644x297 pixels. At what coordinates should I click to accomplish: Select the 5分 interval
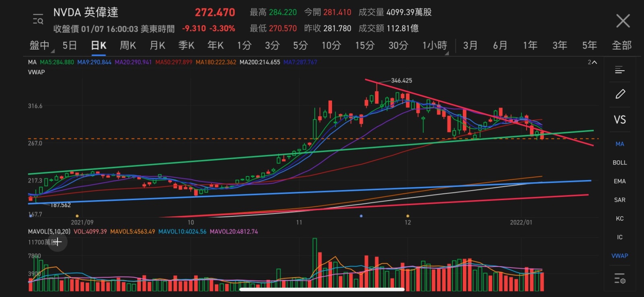pyautogui.click(x=300, y=45)
